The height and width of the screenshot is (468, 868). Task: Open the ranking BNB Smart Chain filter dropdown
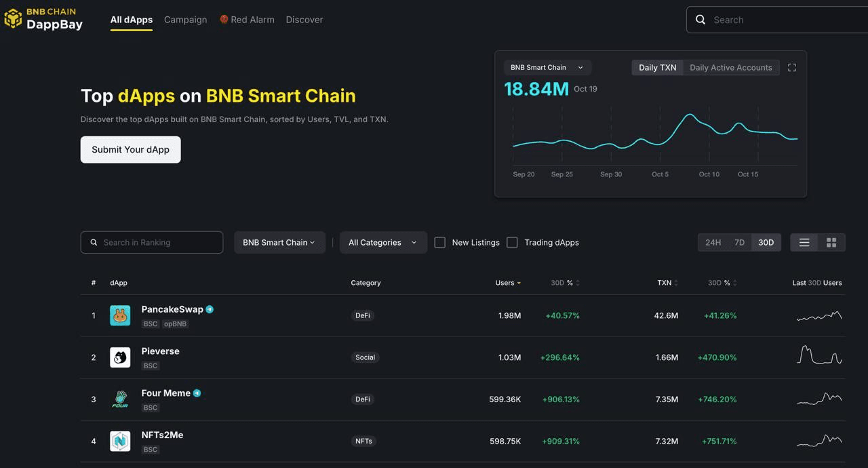(x=279, y=243)
